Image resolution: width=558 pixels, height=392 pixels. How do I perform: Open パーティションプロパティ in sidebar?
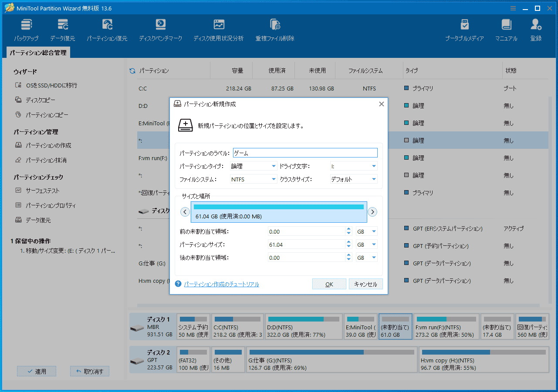[x=45, y=205]
